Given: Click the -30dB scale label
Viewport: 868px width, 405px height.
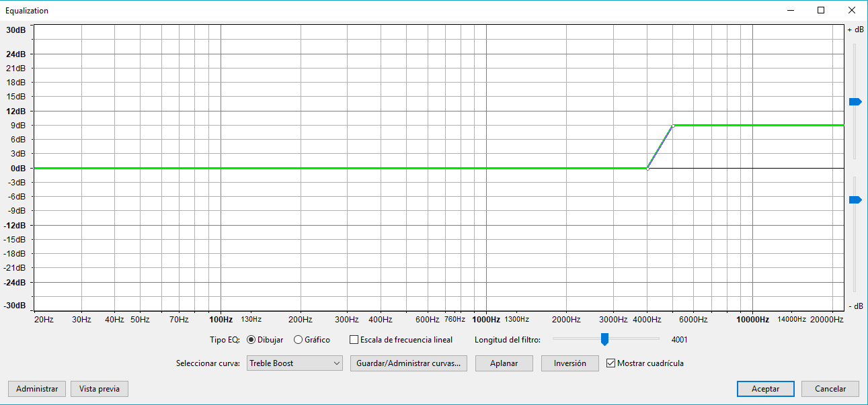Looking at the screenshot, I should coord(15,306).
